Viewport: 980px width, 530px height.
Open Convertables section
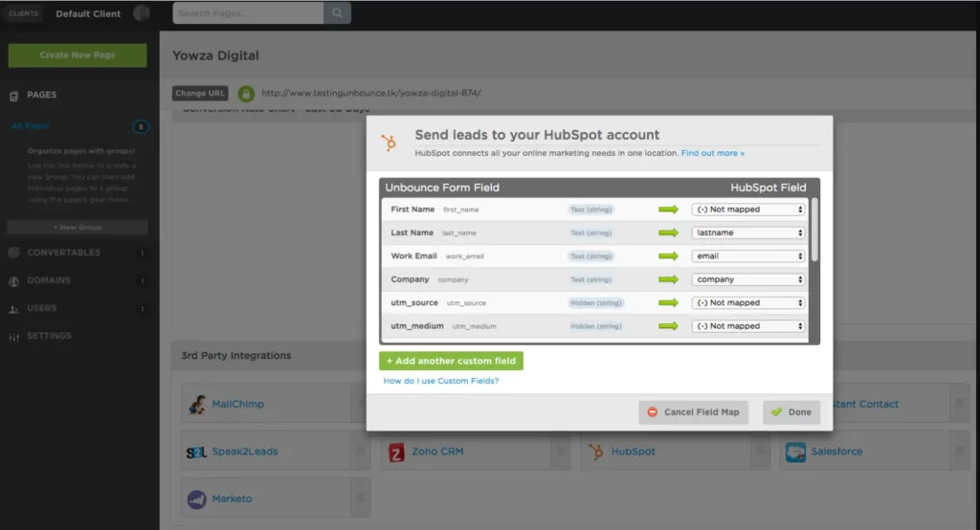63,253
